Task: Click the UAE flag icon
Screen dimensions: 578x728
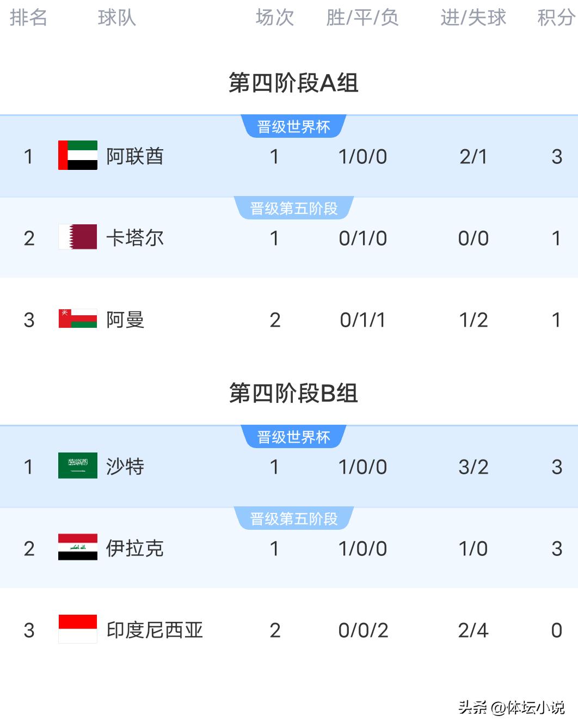Action: 78,156
